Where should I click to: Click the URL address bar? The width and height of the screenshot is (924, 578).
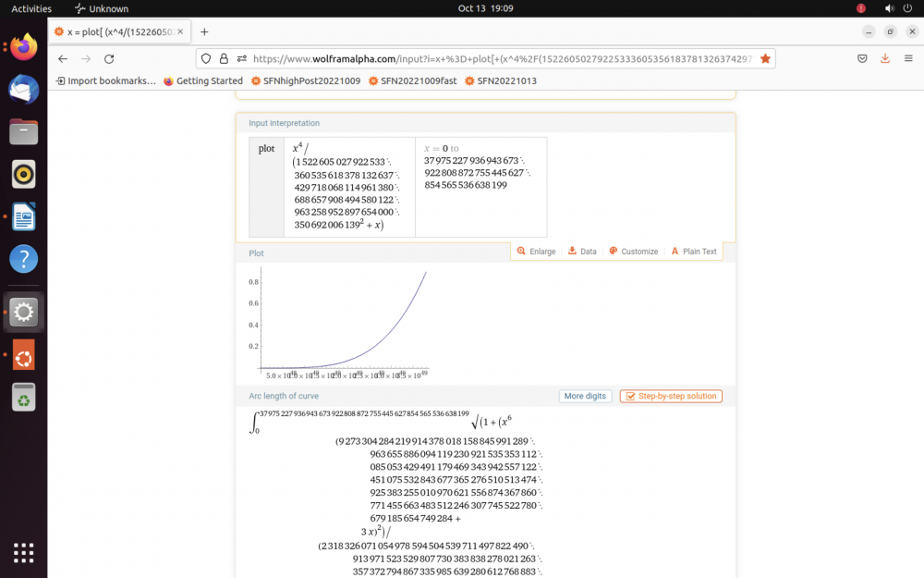499,58
